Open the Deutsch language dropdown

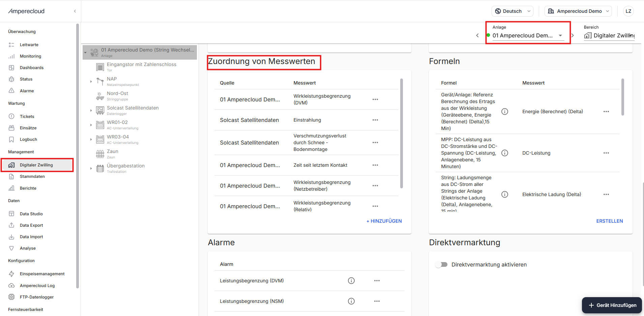click(512, 11)
